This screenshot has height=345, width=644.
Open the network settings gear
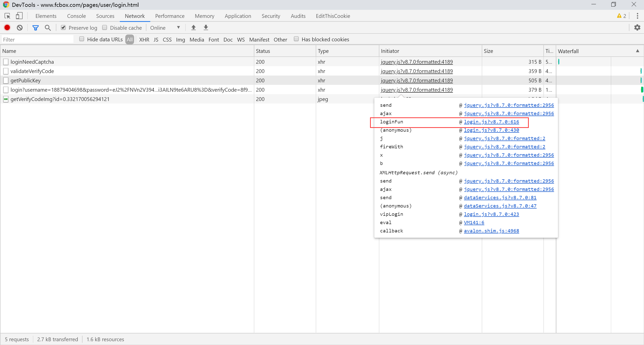[x=637, y=28]
